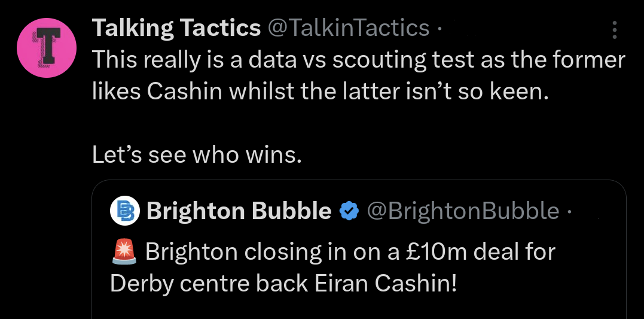The image size is (644, 319).
Task: Click the Brighton Bubble logo avatar
Action: coord(125,211)
